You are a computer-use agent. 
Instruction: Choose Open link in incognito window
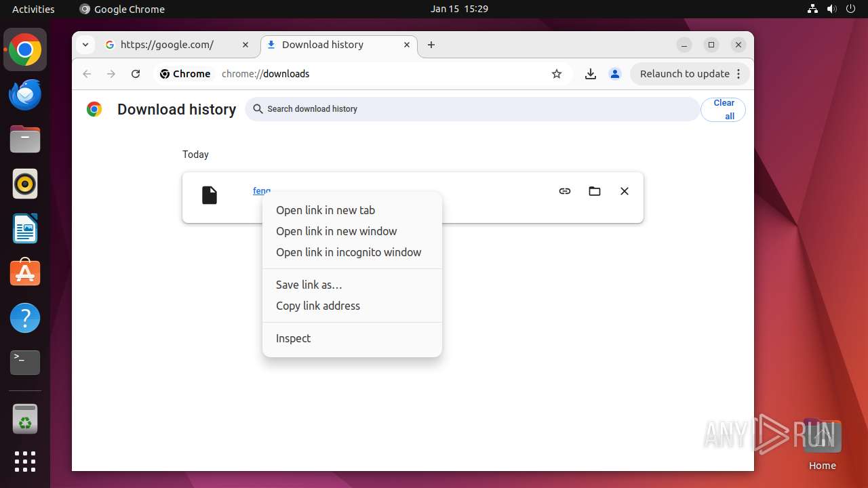pos(352,252)
